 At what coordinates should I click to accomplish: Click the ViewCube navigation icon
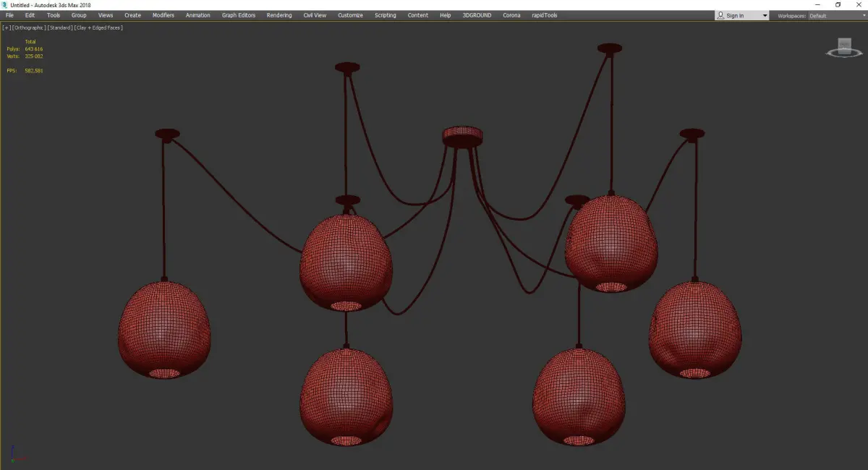point(842,51)
